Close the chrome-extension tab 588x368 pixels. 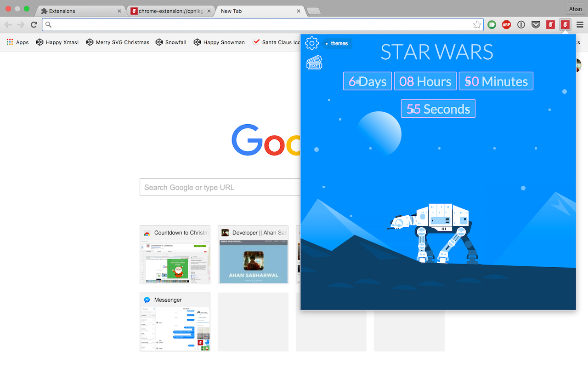coord(209,11)
